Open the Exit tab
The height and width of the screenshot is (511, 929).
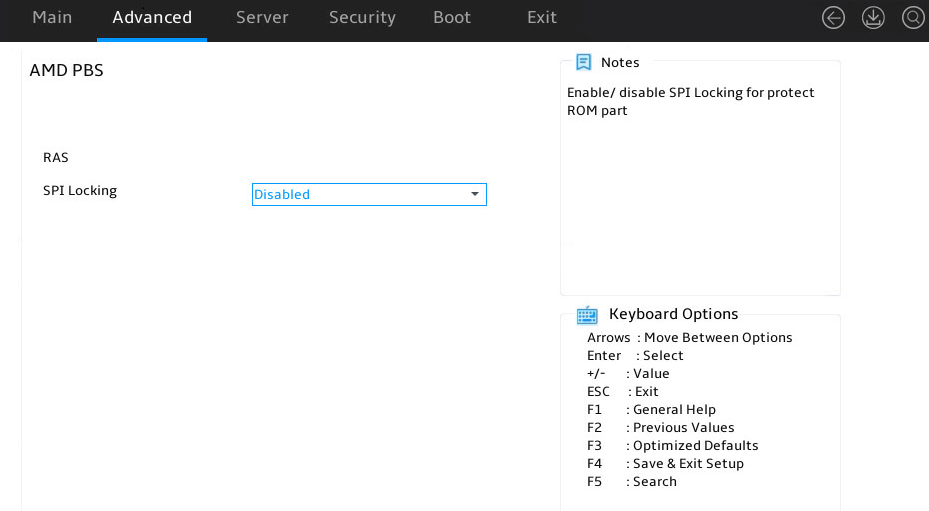coord(542,18)
